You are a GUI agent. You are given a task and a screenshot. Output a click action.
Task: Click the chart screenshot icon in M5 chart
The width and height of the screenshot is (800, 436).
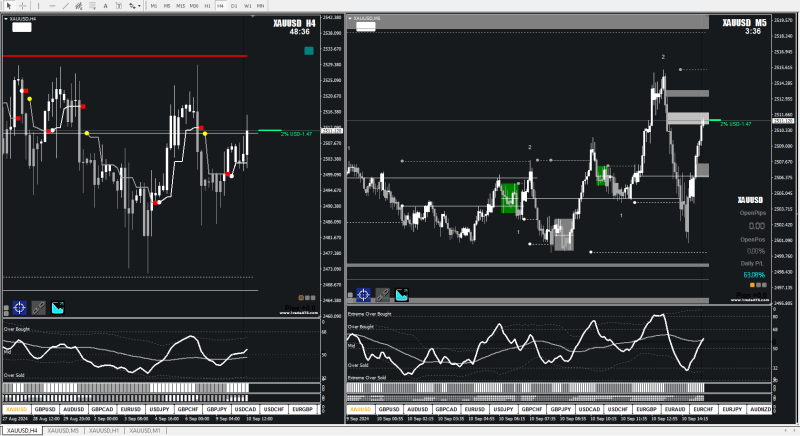coord(402,294)
